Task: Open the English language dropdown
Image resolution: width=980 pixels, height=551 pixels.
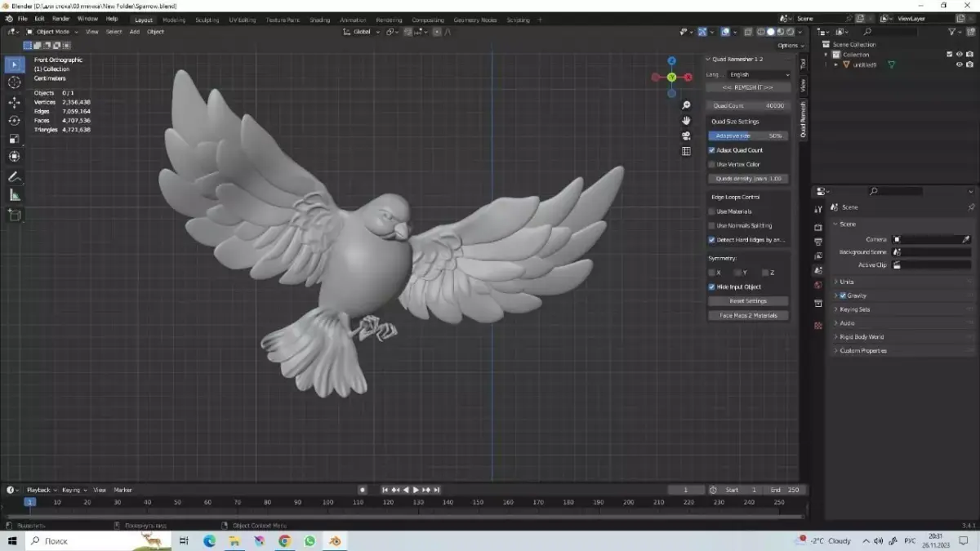Action: click(759, 74)
